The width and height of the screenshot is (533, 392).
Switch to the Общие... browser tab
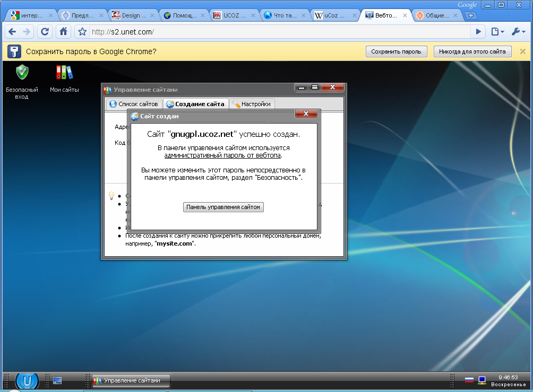coord(436,15)
